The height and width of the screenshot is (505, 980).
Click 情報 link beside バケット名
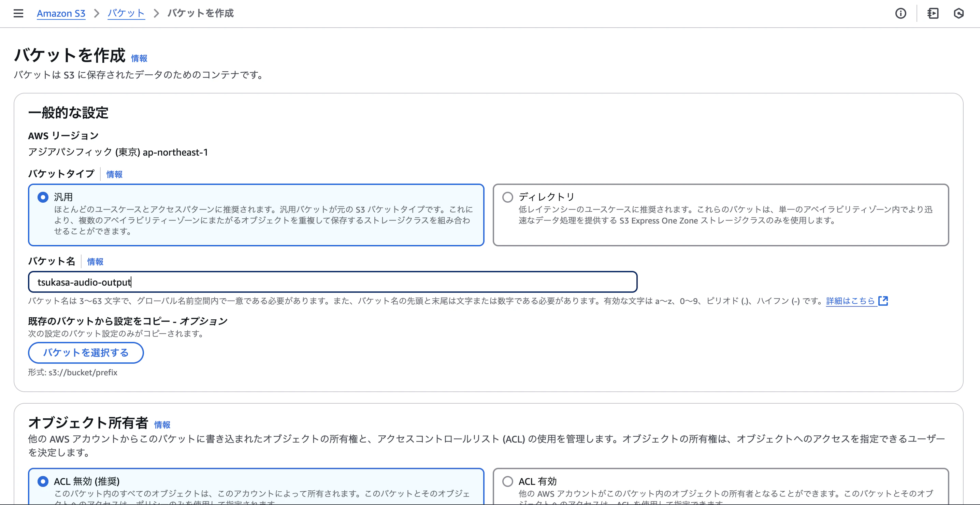click(x=95, y=261)
